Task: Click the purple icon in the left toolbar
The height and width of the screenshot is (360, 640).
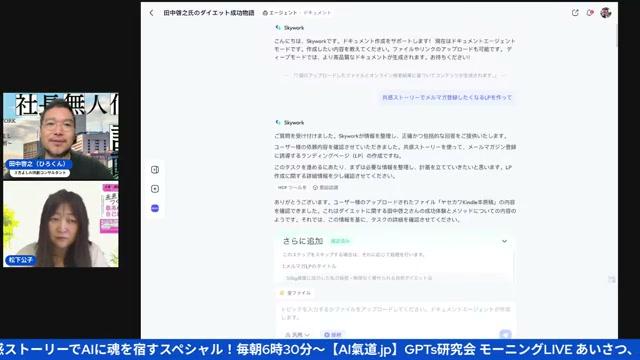Action: 155,208
